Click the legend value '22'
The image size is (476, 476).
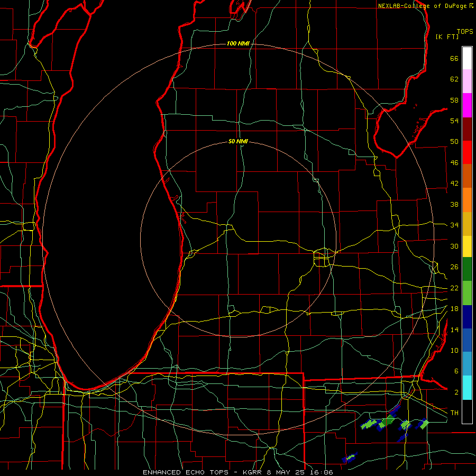(454, 288)
